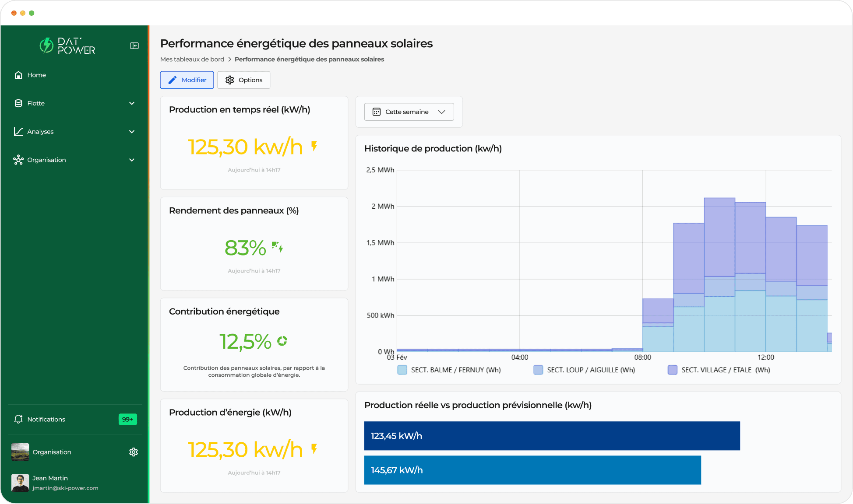Click Jean Martin's profile avatar
The width and height of the screenshot is (853, 504).
click(20, 483)
